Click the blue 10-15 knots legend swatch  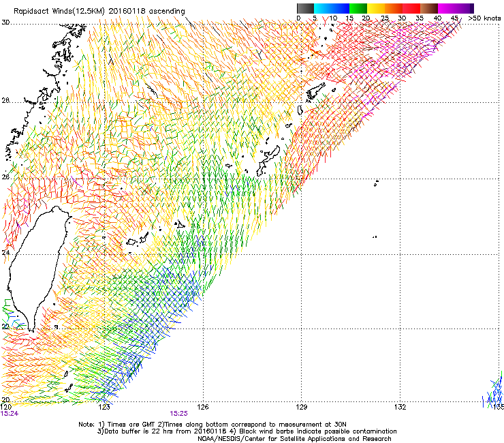coord(341,8)
